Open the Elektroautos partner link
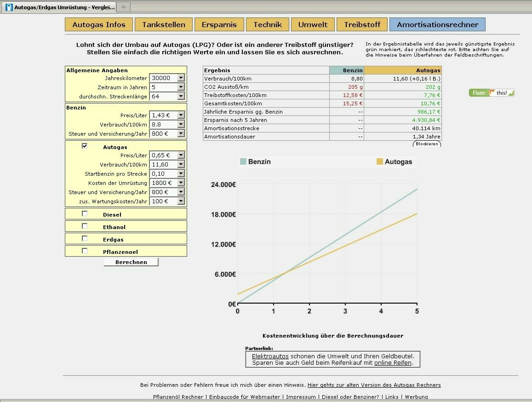Viewport: 532px width, 402px height. 270,356
